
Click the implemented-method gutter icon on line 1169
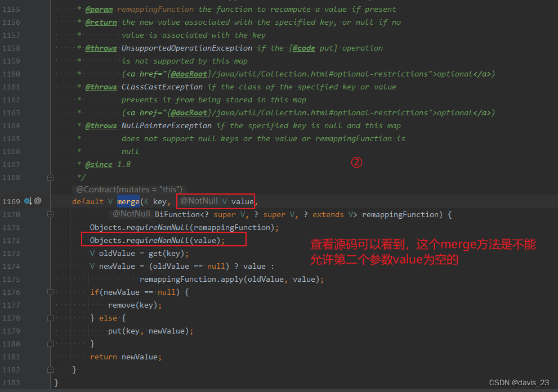click(x=28, y=201)
